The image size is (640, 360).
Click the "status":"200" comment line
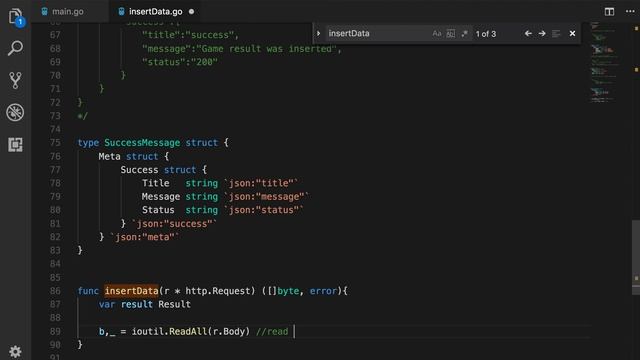point(180,62)
